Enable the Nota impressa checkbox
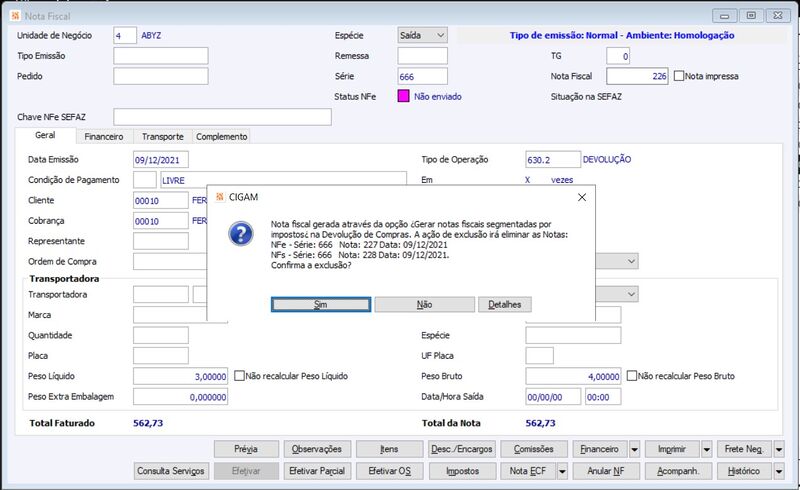The width and height of the screenshot is (800, 490). click(x=679, y=76)
